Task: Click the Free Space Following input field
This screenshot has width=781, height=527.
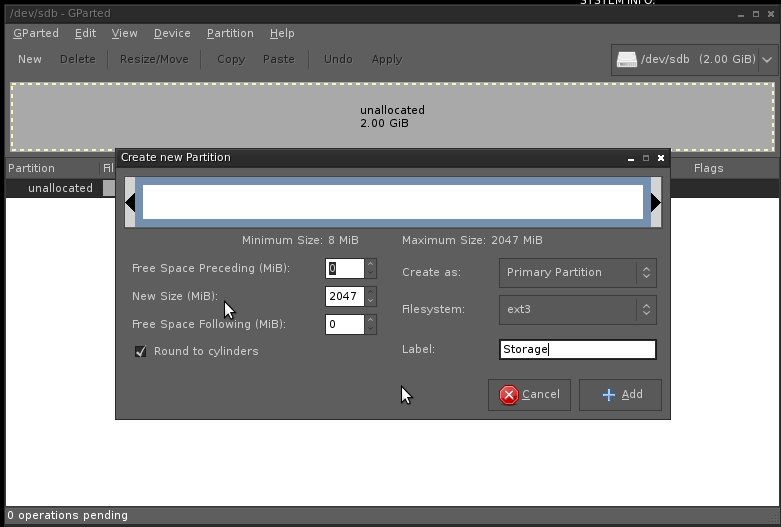Action: (x=345, y=324)
